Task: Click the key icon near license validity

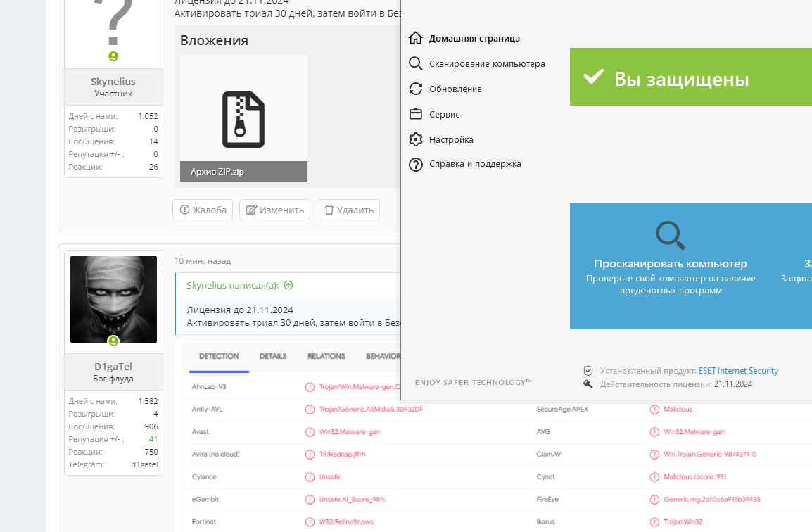Action: (588, 384)
